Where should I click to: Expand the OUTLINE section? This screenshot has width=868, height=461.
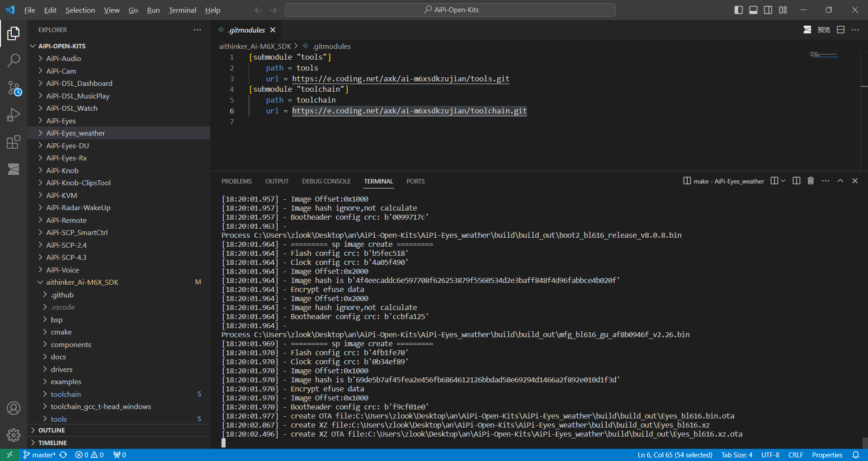pos(118,430)
